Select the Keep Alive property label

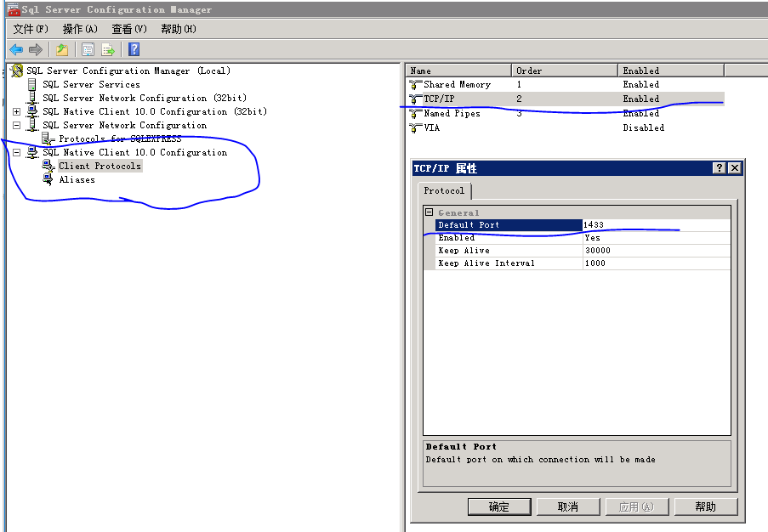click(464, 250)
